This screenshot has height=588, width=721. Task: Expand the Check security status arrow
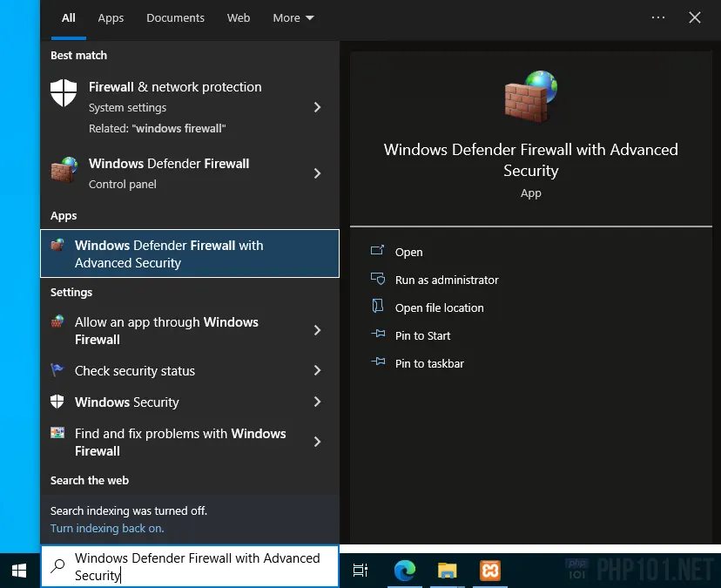coord(317,370)
